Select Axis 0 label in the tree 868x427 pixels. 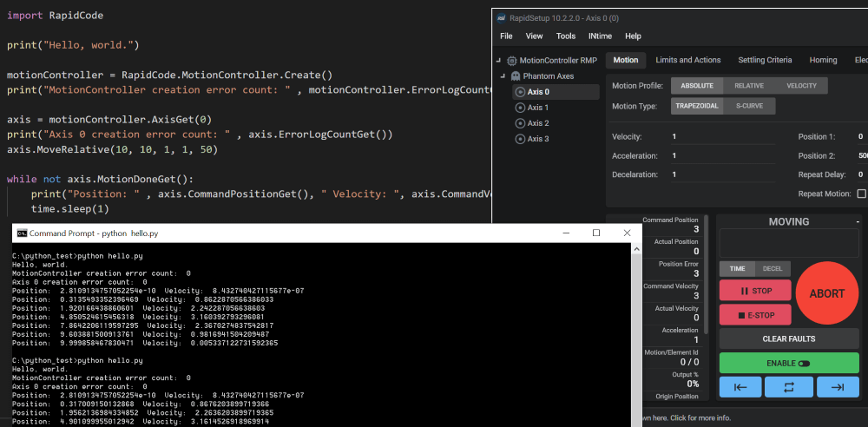[x=538, y=92]
